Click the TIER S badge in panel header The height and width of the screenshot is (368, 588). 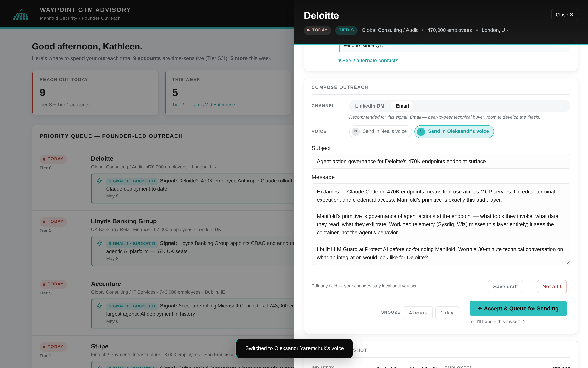346,30
